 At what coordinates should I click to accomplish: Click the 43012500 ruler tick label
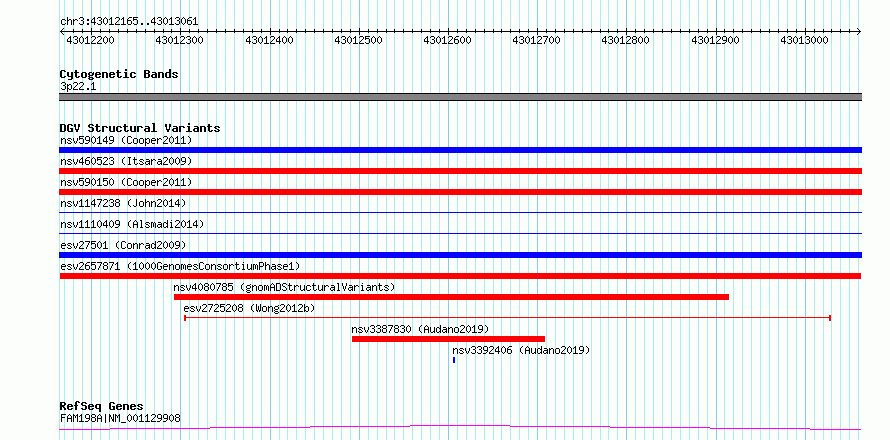coord(358,41)
